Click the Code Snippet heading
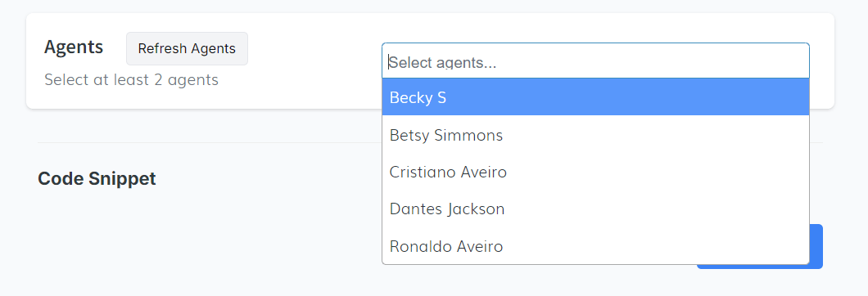Screen dimensions: 868x296 pos(97,179)
